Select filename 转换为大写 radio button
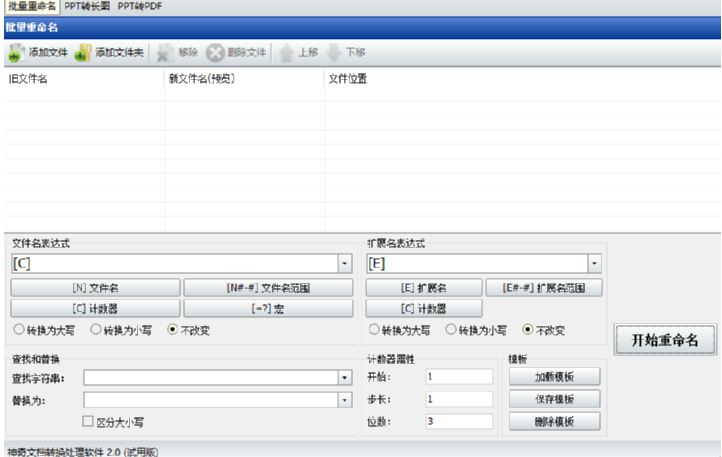This screenshot has height=457, width=722. coord(19,329)
